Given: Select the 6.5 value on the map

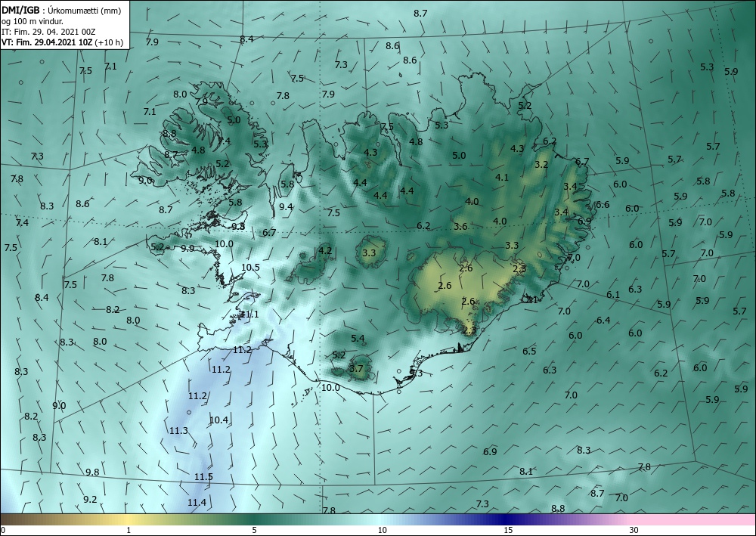Looking at the screenshot, I should click(x=529, y=351).
